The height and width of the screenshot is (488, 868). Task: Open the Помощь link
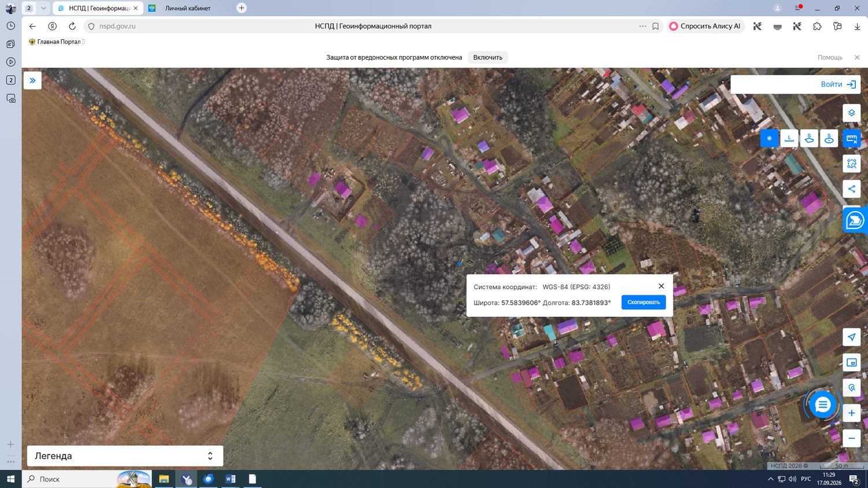tap(830, 57)
